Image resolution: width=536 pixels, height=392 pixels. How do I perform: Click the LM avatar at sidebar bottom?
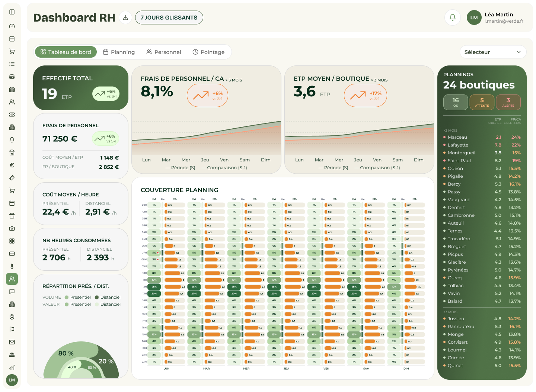tap(12, 380)
